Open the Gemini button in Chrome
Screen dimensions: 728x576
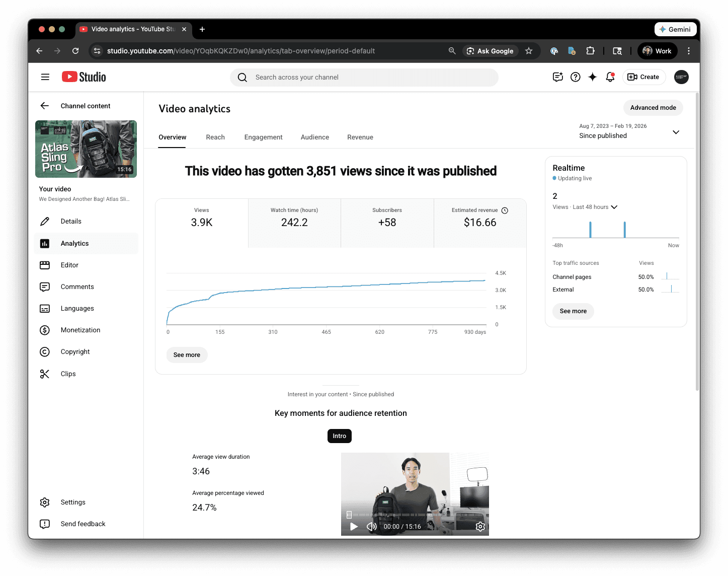[675, 29]
